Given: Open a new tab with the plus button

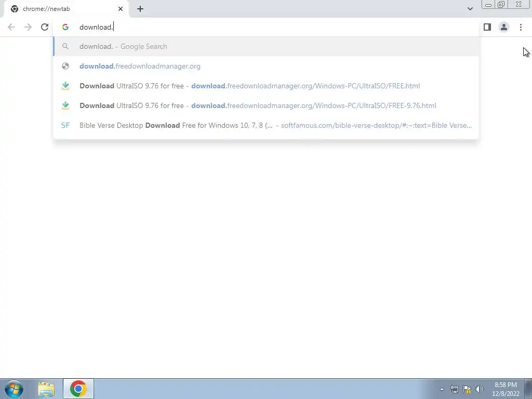Looking at the screenshot, I should click(140, 9).
